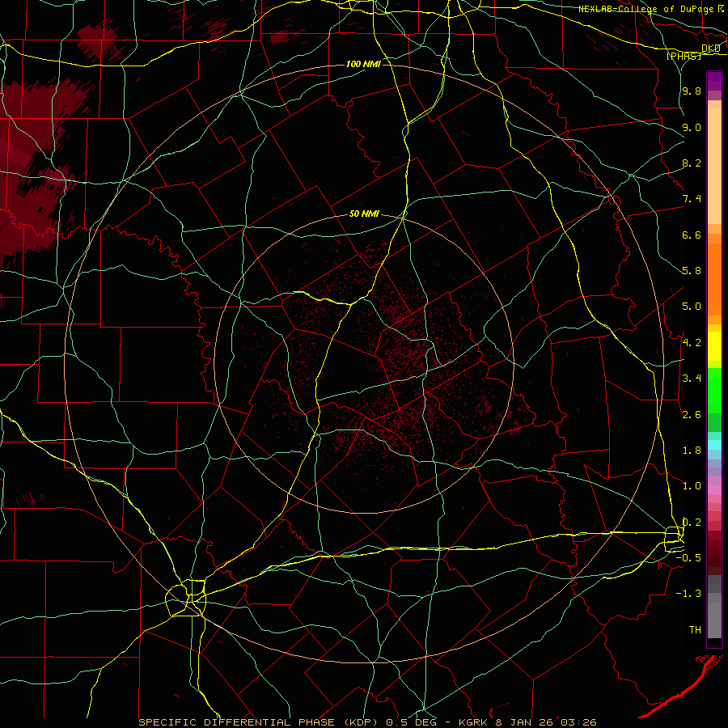Image resolution: width=728 pixels, height=728 pixels.
Task: Click the 5.8 scale value
Action: pyautogui.click(x=692, y=271)
